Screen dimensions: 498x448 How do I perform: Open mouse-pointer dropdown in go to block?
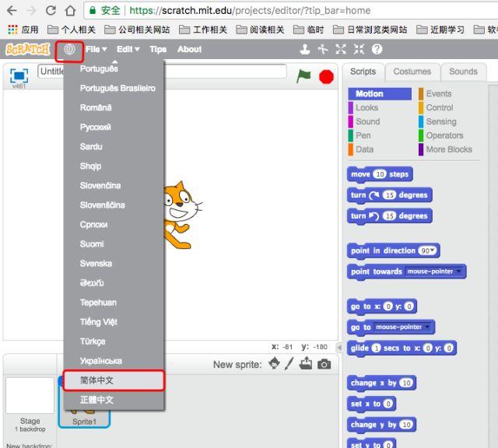[x=427, y=327]
